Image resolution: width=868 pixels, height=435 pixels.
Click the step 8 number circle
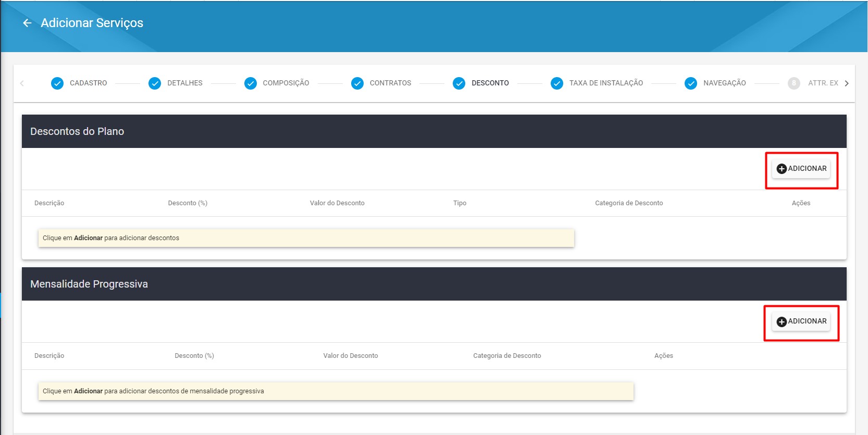pyautogui.click(x=794, y=83)
